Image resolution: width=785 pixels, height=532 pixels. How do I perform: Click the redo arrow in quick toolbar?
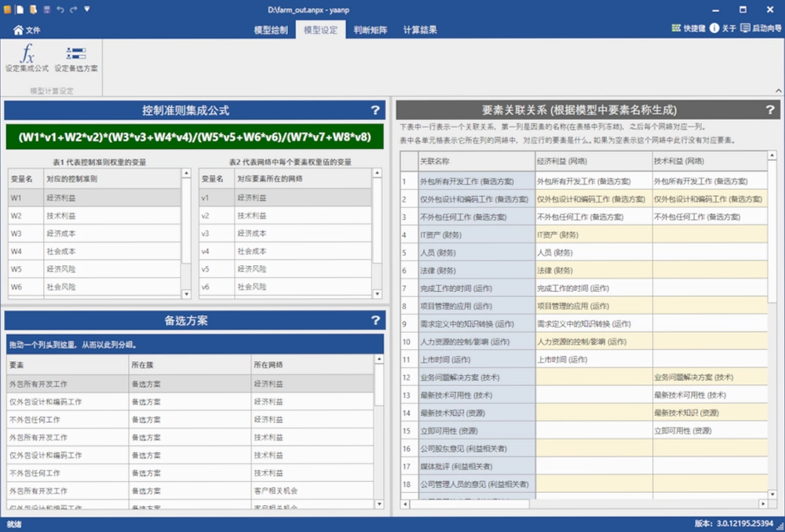(73, 9)
